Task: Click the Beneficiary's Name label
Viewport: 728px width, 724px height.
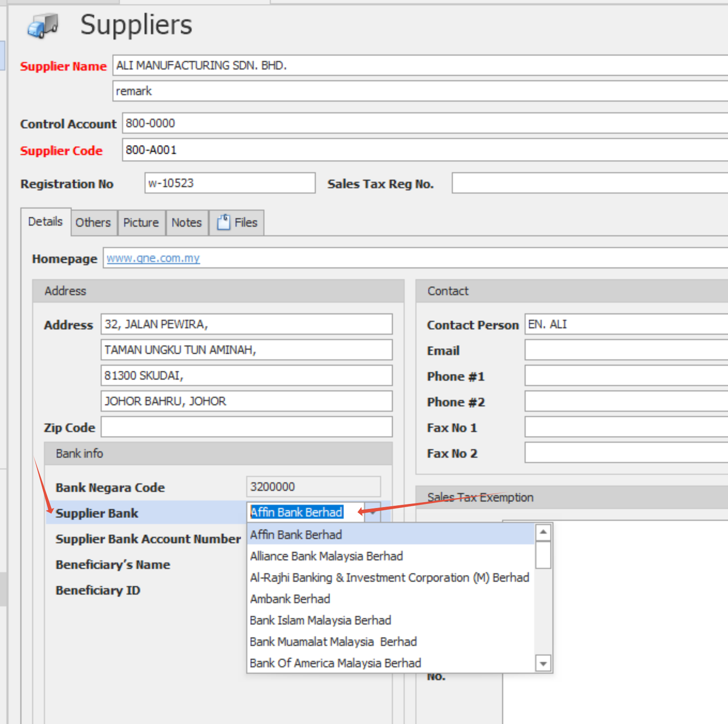Action: pyautogui.click(x=113, y=564)
